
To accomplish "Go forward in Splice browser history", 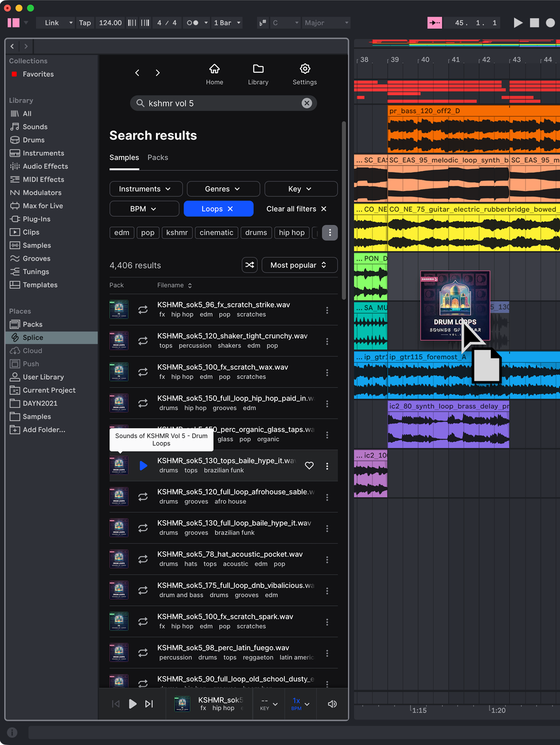I will (x=157, y=73).
